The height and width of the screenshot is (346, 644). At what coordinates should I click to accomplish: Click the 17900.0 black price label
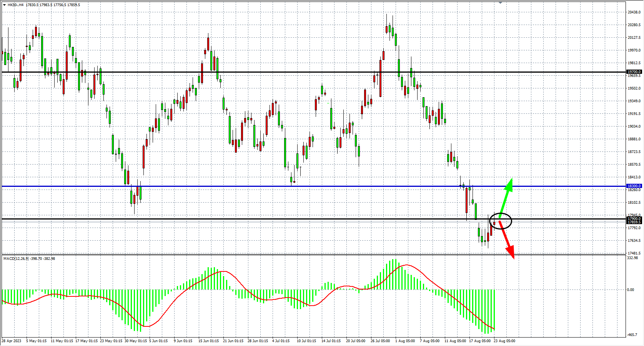(634, 219)
